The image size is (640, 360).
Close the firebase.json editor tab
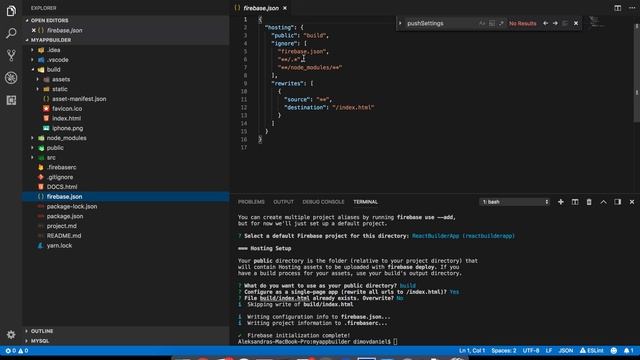(285, 8)
